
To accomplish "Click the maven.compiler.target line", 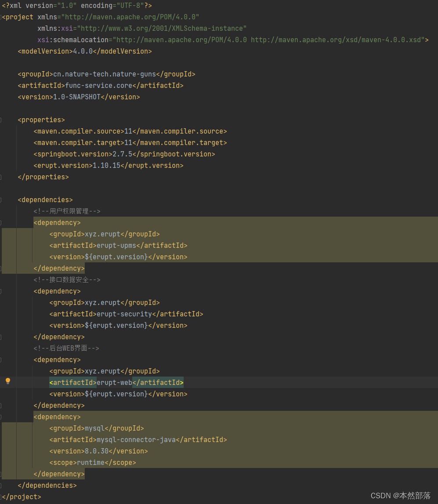I will (130, 143).
